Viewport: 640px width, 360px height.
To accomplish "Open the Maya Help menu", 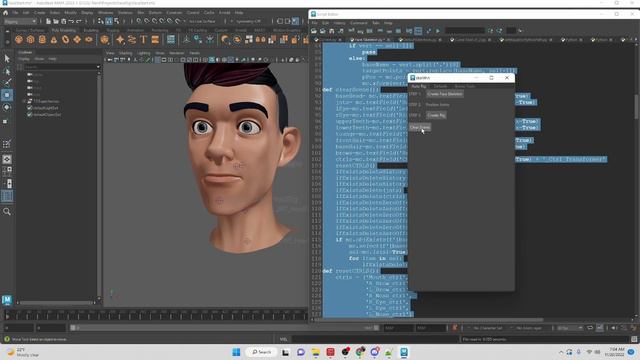I will coord(239,13).
